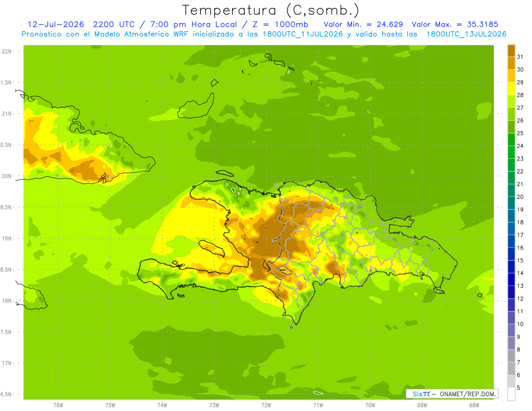Viewport: 532px width, 411px height.
Task: Click the 'Valor Min. = 24.629' readout
Action: (x=363, y=24)
